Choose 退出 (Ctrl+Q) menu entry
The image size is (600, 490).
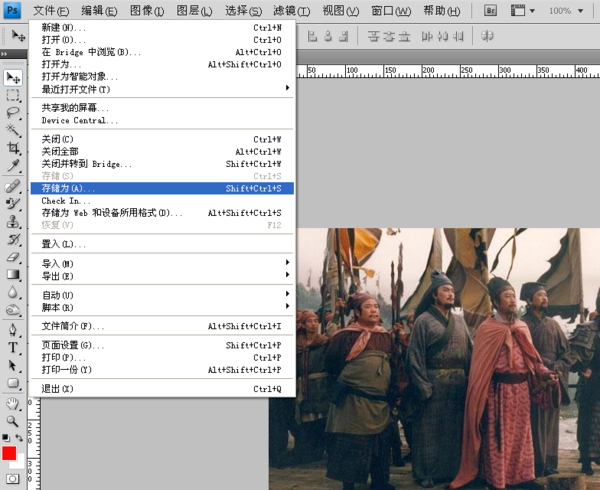pos(162,389)
